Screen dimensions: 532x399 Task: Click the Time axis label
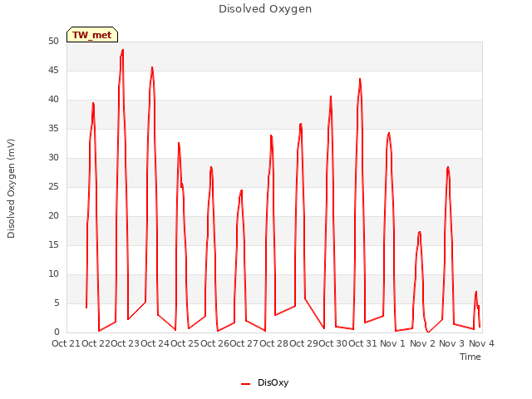[x=470, y=357]
